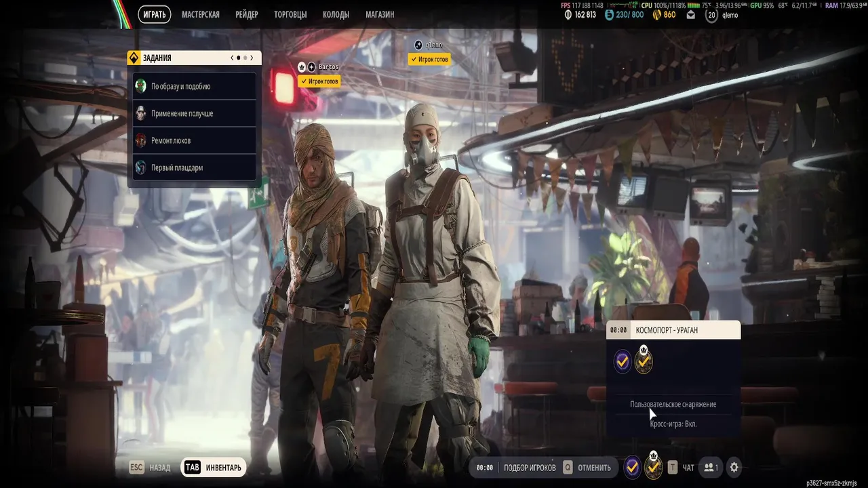
Task: Click the КОСМОПОРТ - УРАГАН header
Action: pyautogui.click(x=673, y=330)
